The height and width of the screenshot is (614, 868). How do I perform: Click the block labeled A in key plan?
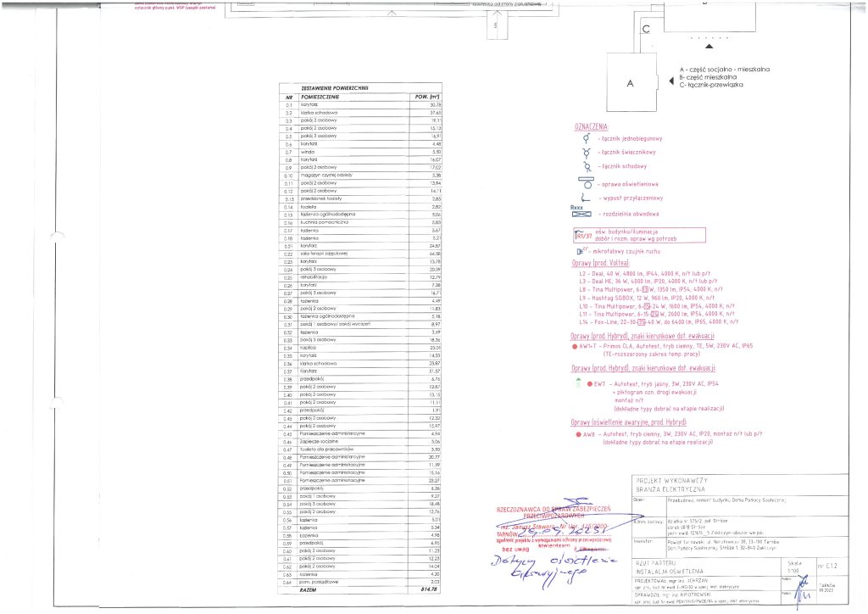coord(631,83)
